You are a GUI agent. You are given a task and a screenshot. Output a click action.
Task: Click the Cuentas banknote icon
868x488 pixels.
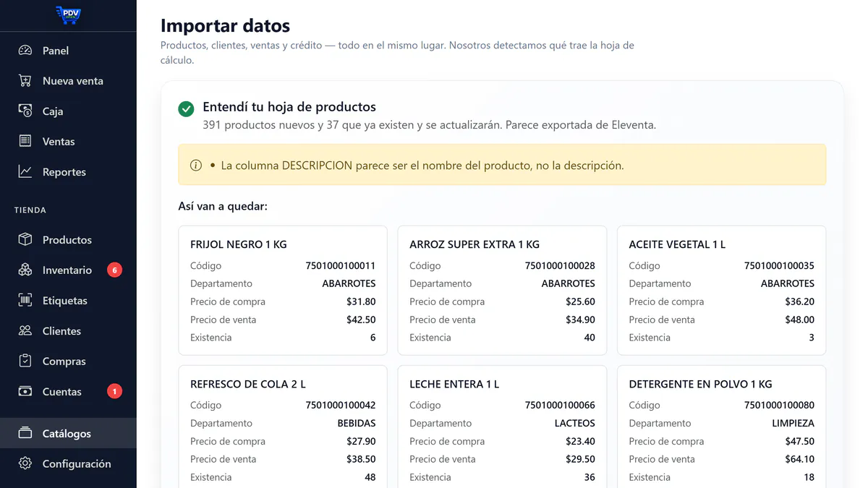click(x=25, y=392)
